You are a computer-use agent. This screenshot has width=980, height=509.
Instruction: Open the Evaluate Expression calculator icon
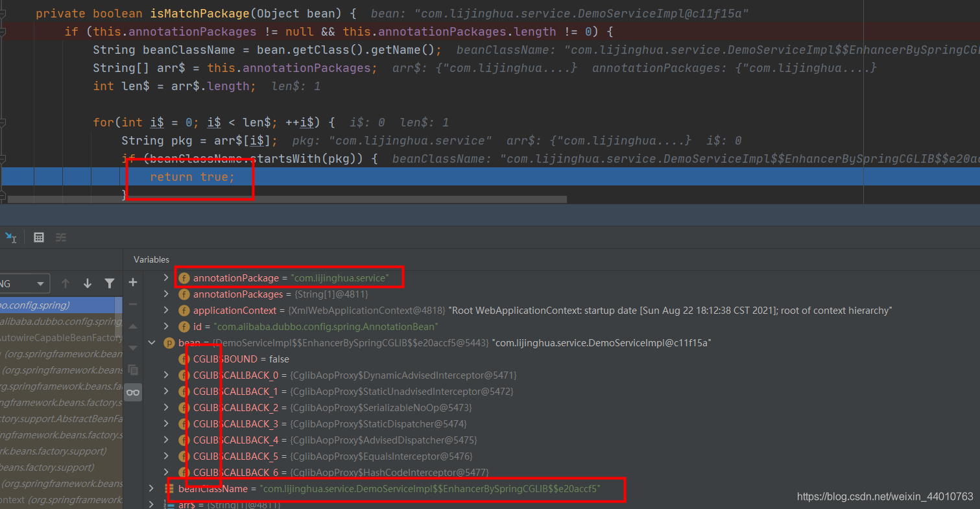[x=39, y=237]
